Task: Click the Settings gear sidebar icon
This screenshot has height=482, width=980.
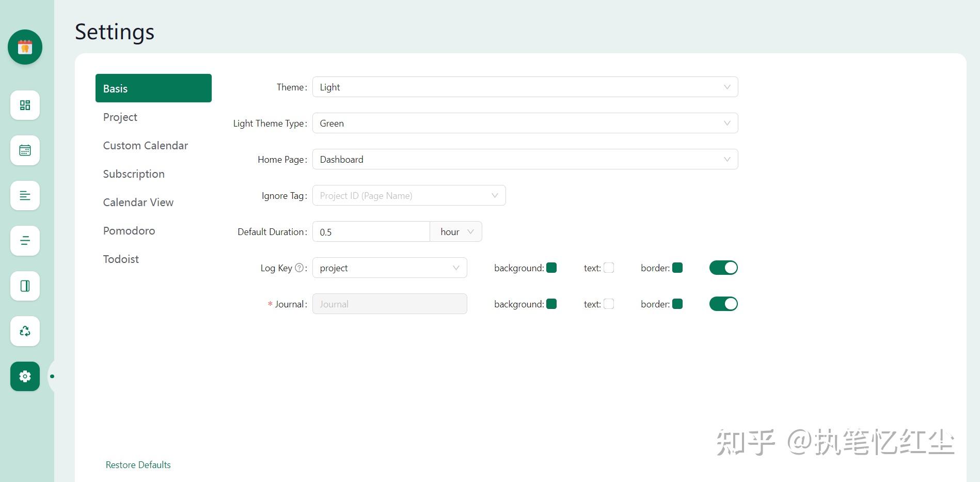Action: click(x=25, y=376)
